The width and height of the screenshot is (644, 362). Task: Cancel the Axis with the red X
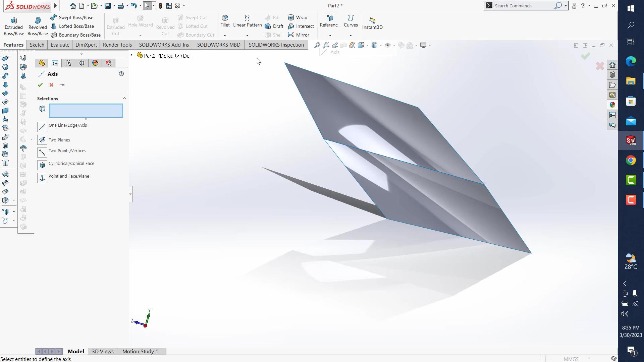[x=51, y=85]
